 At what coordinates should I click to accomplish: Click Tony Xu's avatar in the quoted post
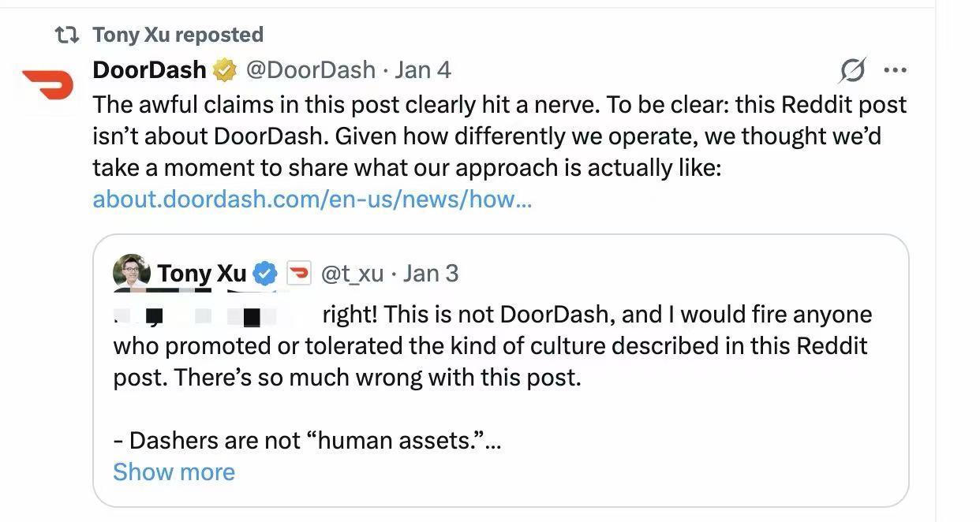[132, 272]
